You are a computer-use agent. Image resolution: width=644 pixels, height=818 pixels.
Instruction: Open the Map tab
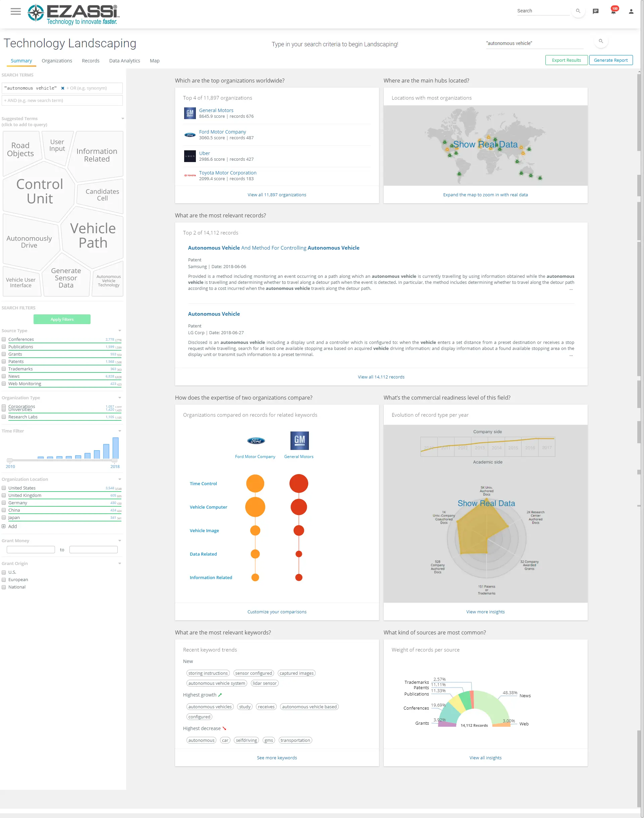155,61
